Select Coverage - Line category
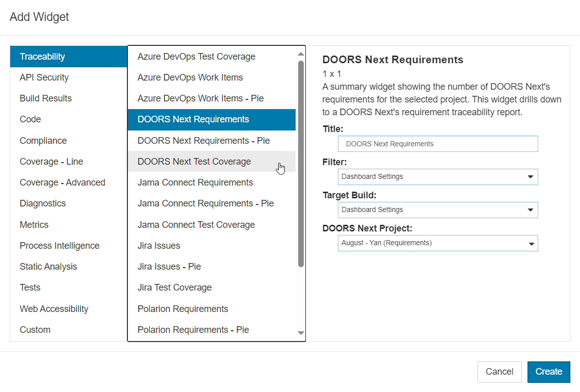The width and height of the screenshot is (580, 392). click(x=68, y=162)
